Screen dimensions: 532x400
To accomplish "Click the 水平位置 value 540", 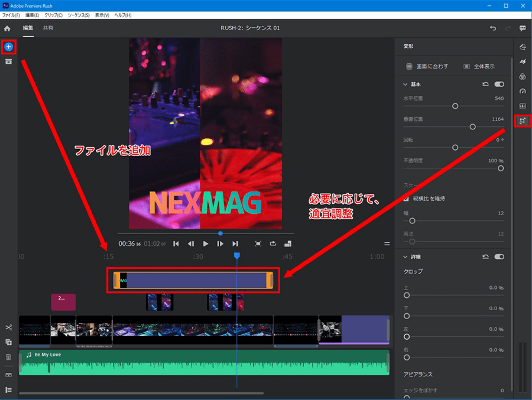I will (499, 99).
